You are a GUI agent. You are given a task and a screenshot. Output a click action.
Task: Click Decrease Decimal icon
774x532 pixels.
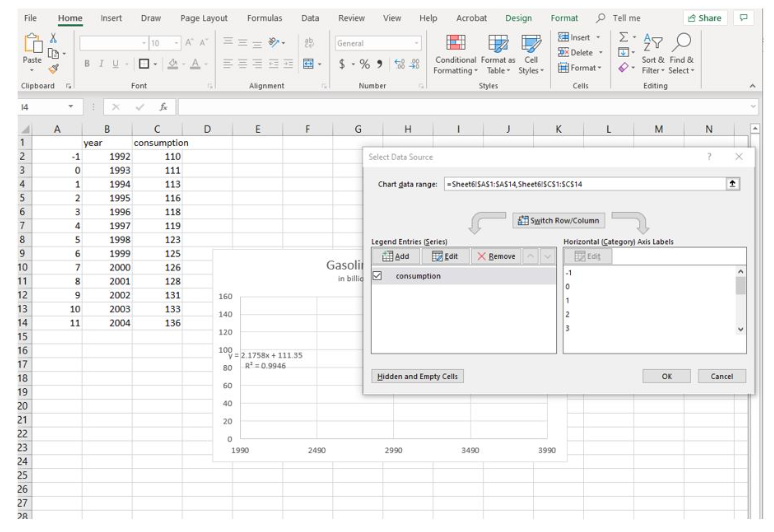pos(415,64)
